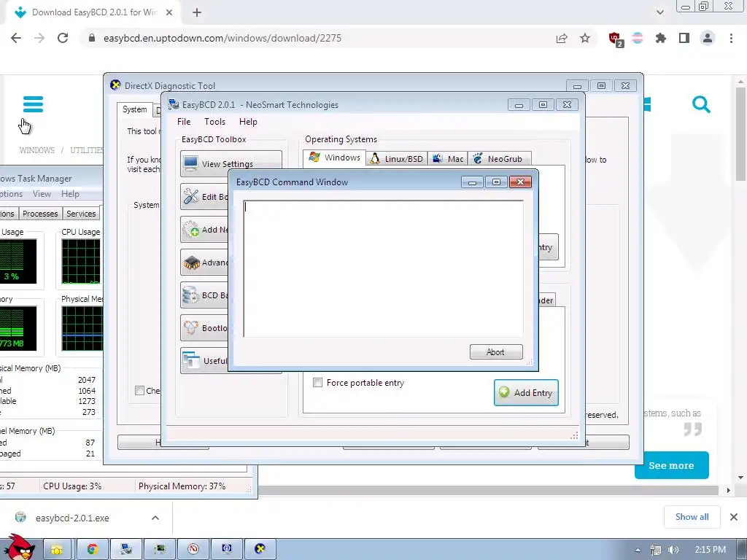The width and height of the screenshot is (747, 560).
Task: Click the Start button with bird icon
Action: point(20,548)
